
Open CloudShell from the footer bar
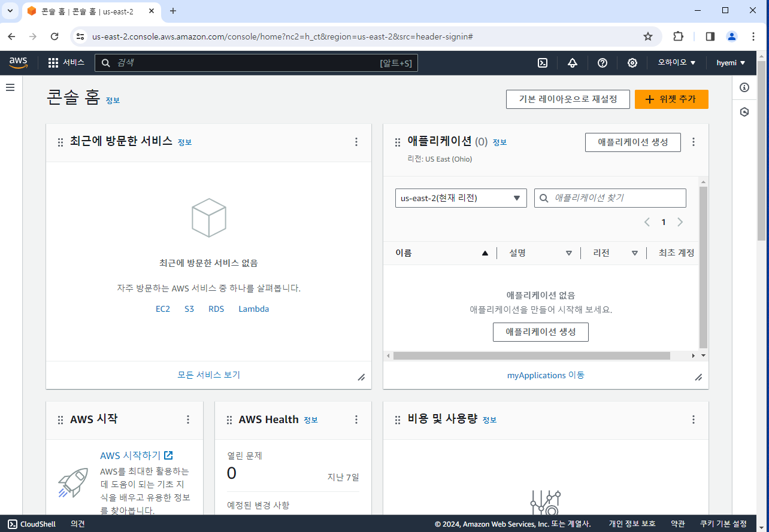click(32, 524)
